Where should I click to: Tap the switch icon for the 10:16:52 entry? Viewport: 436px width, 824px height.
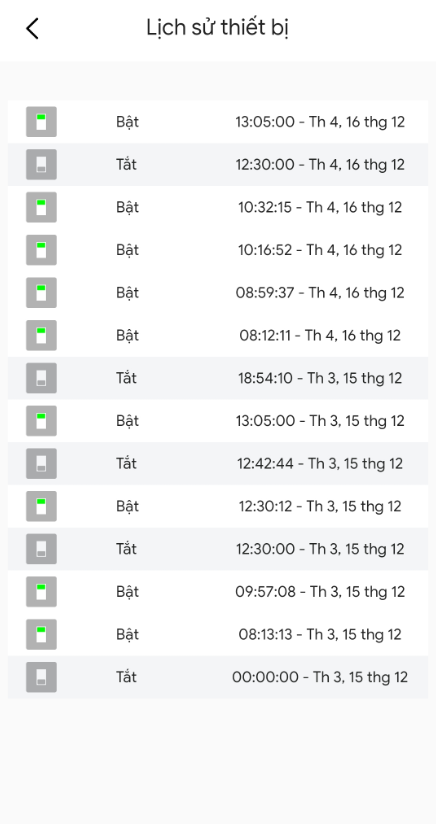pos(41,250)
